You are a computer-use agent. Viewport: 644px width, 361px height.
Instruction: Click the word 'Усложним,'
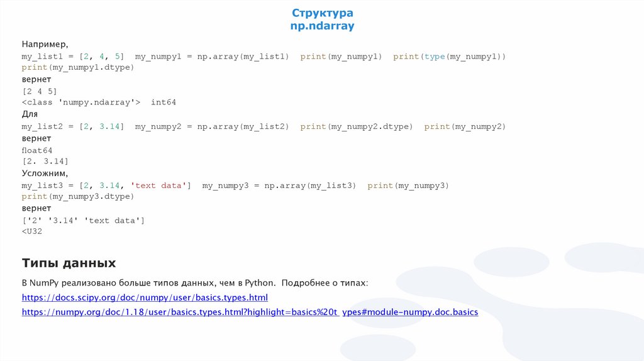pyautogui.click(x=45, y=174)
